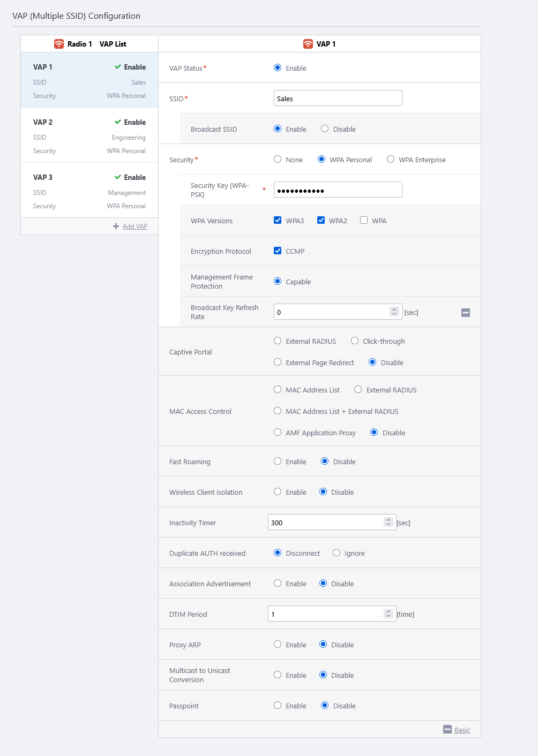Click the DTIM Period stepper arrows
The image size is (538, 756).
(x=388, y=614)
